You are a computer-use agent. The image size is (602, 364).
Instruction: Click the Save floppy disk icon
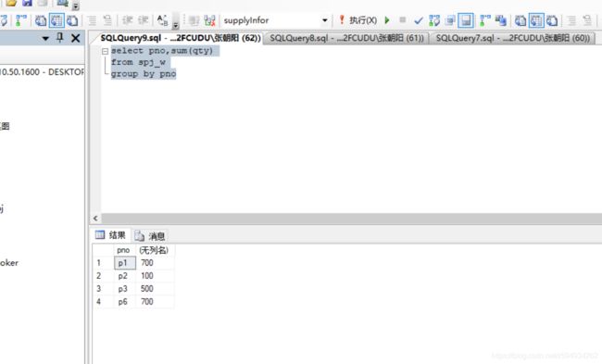tap(27, 3)
